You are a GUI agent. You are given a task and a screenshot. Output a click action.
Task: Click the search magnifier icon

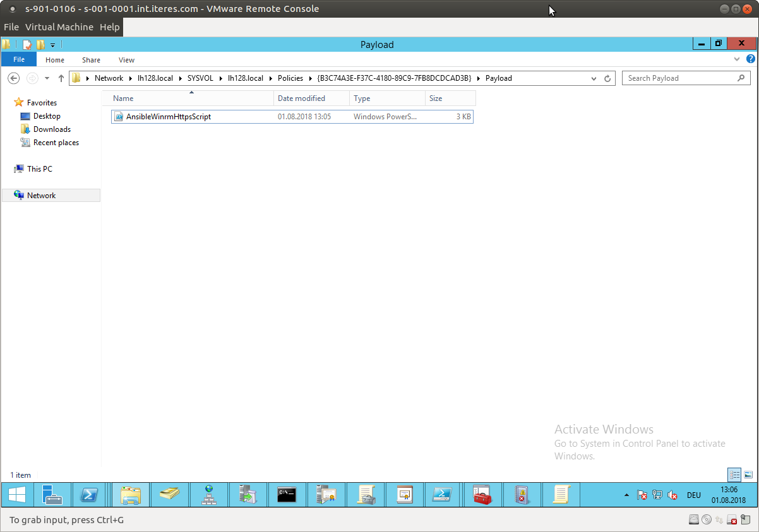pos(741,78)
